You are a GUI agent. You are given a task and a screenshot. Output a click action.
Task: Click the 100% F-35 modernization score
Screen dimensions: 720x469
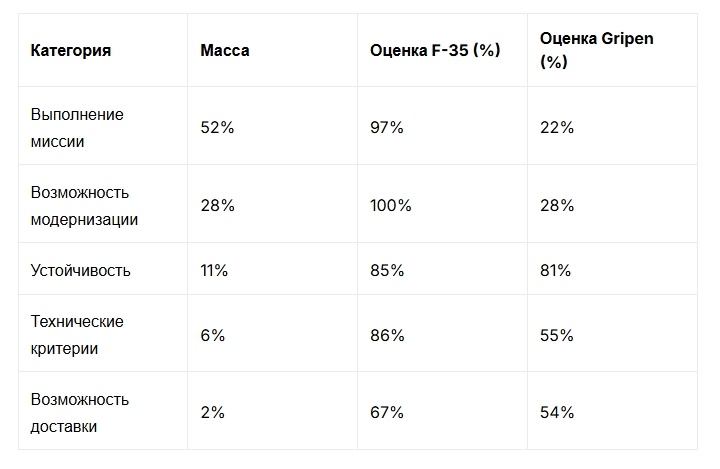tap(391, 205)
